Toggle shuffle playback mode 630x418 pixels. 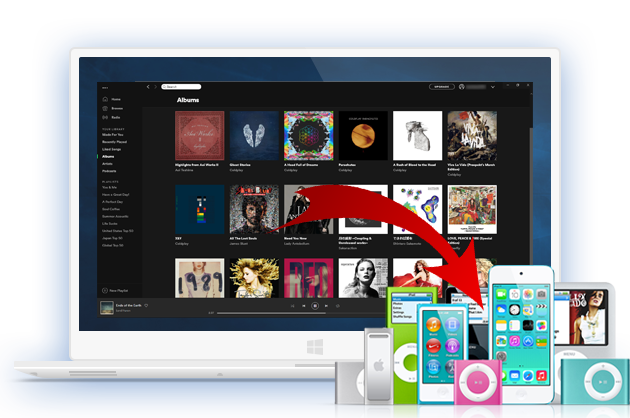[292, 306]
